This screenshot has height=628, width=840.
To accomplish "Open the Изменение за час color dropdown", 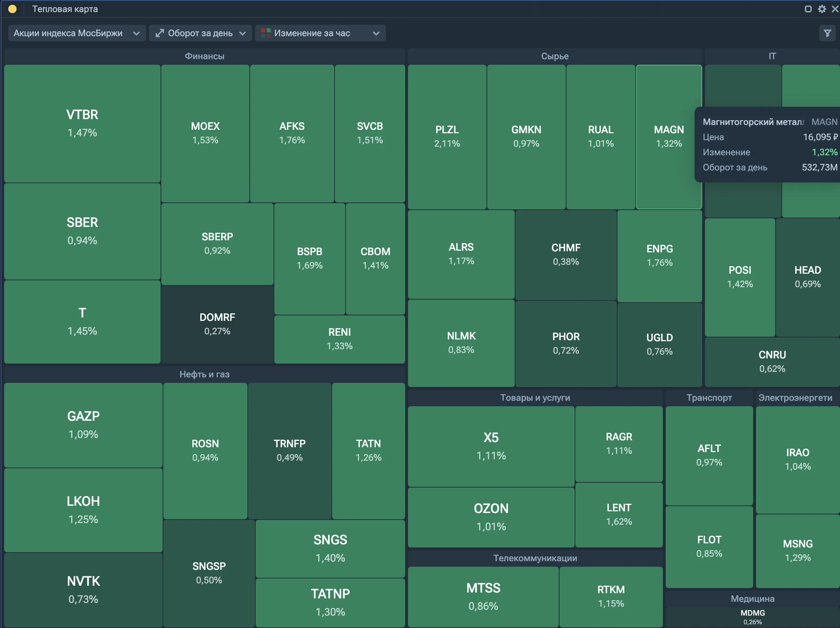I will click(x=320, y=33).
